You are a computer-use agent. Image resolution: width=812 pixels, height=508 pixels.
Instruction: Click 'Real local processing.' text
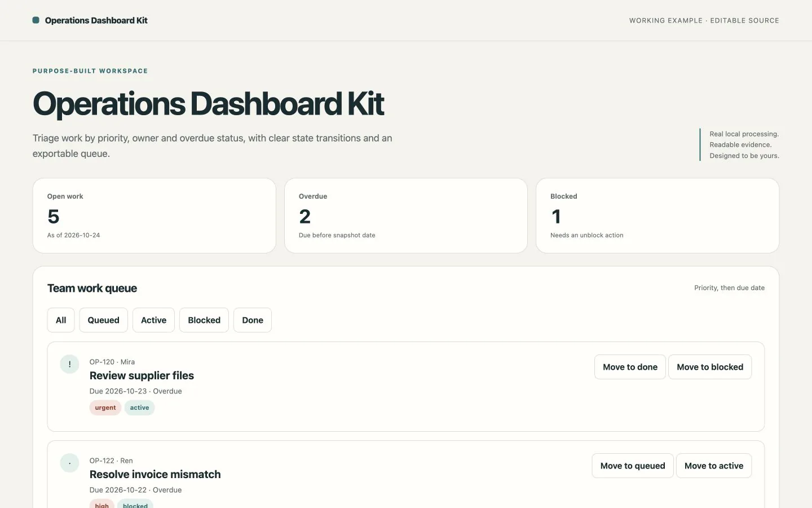click(x=744, y=134)
